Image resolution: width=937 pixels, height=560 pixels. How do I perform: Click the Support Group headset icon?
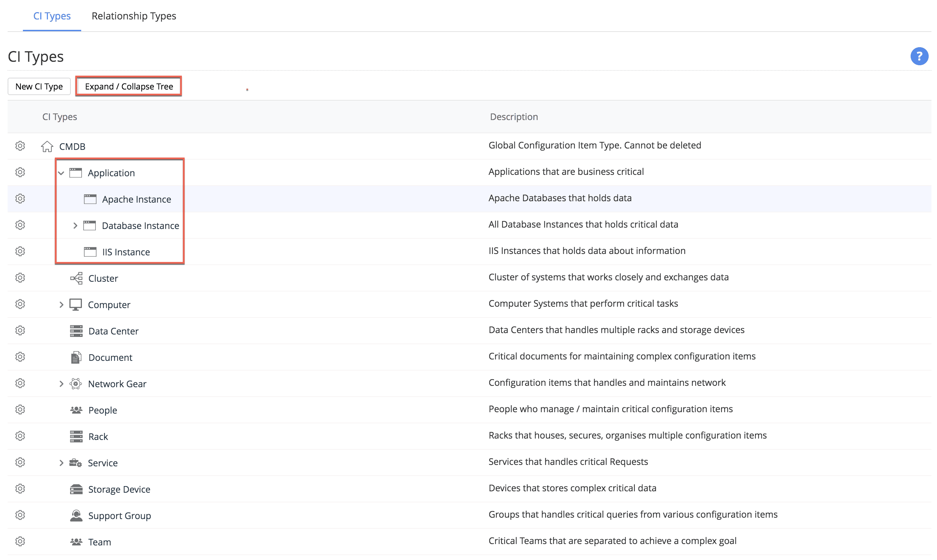pos(76,516)
